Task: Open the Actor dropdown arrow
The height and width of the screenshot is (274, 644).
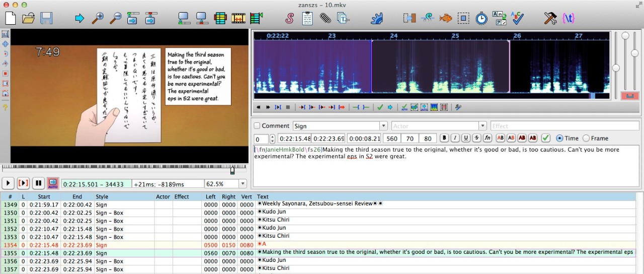Action: [x=482, y=126]
